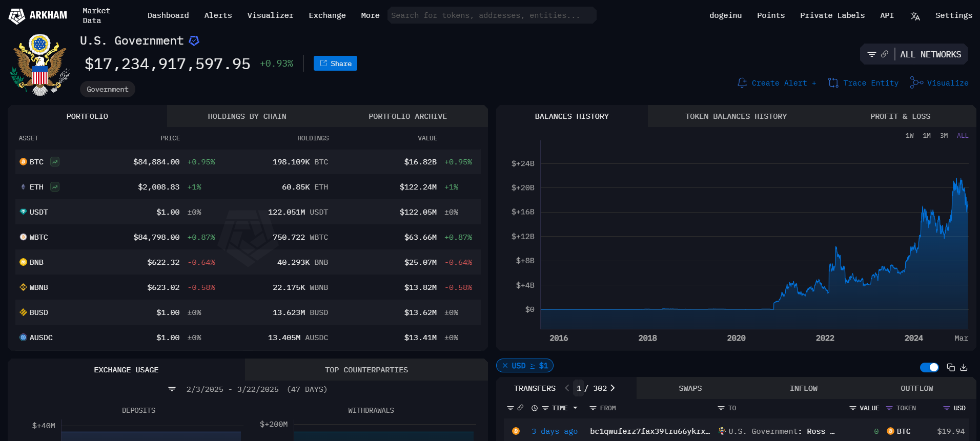Click the Trace Entity icon
Viewport: 980px width, 441px height.
(833, 83)
